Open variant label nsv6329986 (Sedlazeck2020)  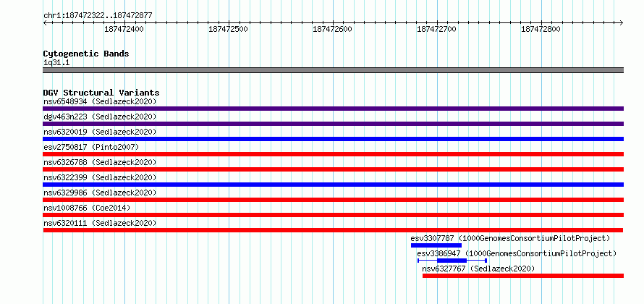click(100, 193)
